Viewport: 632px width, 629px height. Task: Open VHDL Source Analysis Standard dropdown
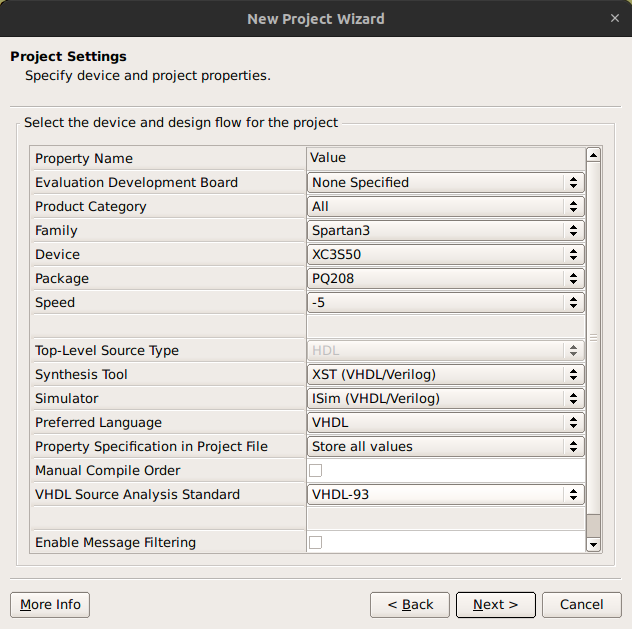tap(445, 494)
